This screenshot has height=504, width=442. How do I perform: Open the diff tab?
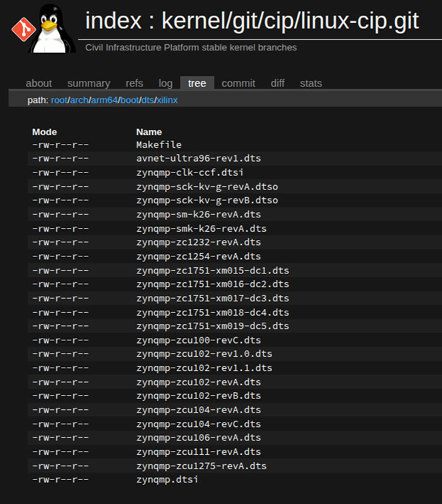(x=278, y=83)
